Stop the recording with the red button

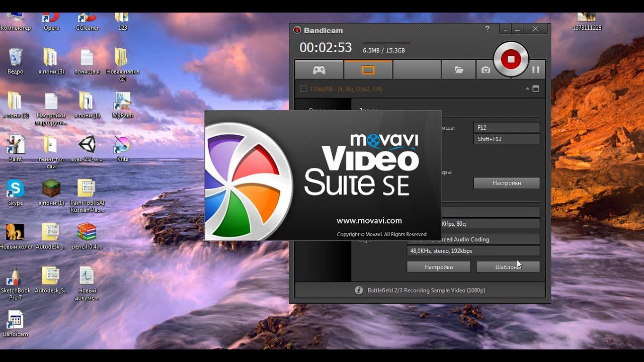[x=511, y=59]
